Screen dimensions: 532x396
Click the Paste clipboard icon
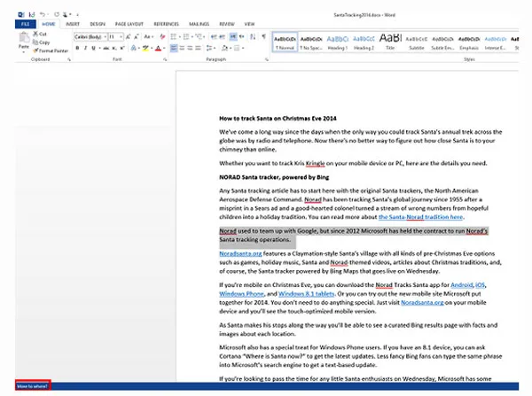click(24, 37)
